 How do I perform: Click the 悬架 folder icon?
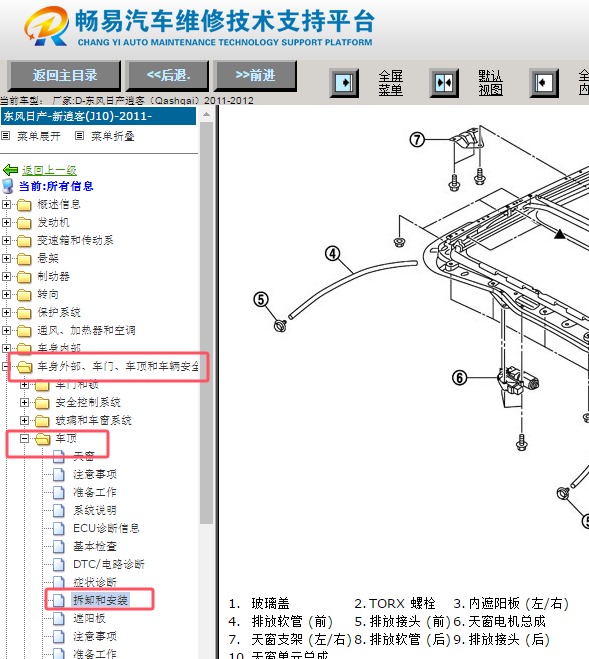tap(24, 259)
